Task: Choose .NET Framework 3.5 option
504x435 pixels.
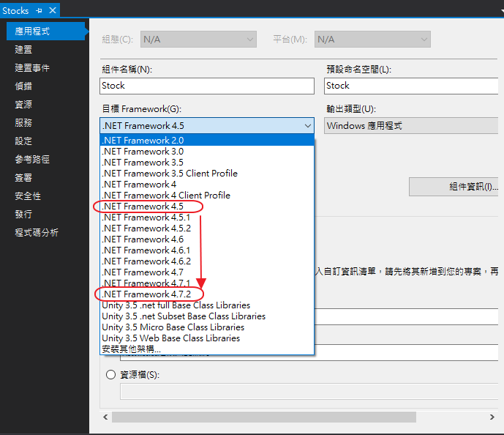Action: (x=207, y=162)
